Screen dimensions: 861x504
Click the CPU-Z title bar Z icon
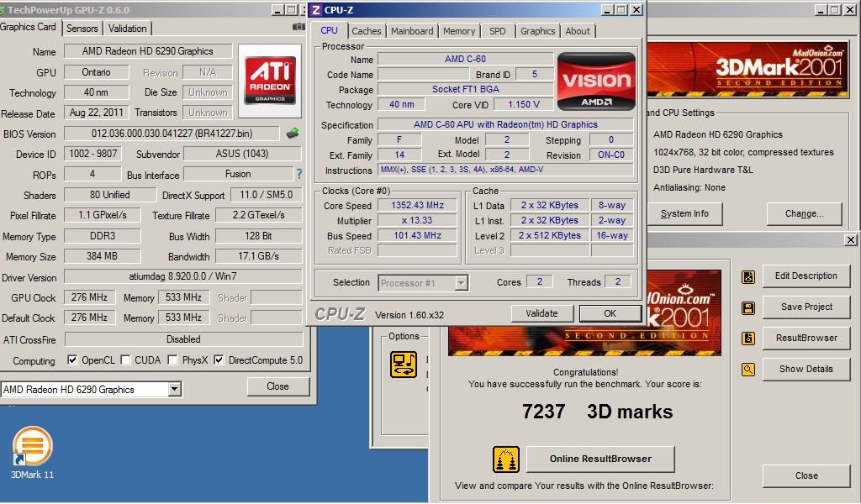click(316, 10)
